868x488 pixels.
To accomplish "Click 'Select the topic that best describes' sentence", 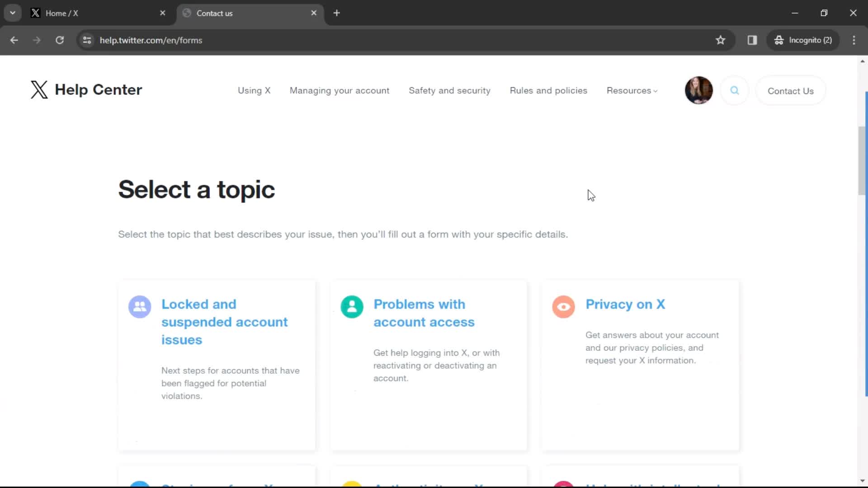I will (x=343, y=235).
